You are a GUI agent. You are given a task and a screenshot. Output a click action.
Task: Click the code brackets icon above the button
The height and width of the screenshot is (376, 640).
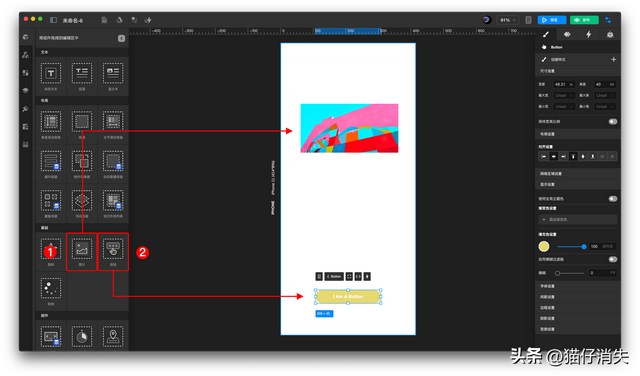coord(358,276)
